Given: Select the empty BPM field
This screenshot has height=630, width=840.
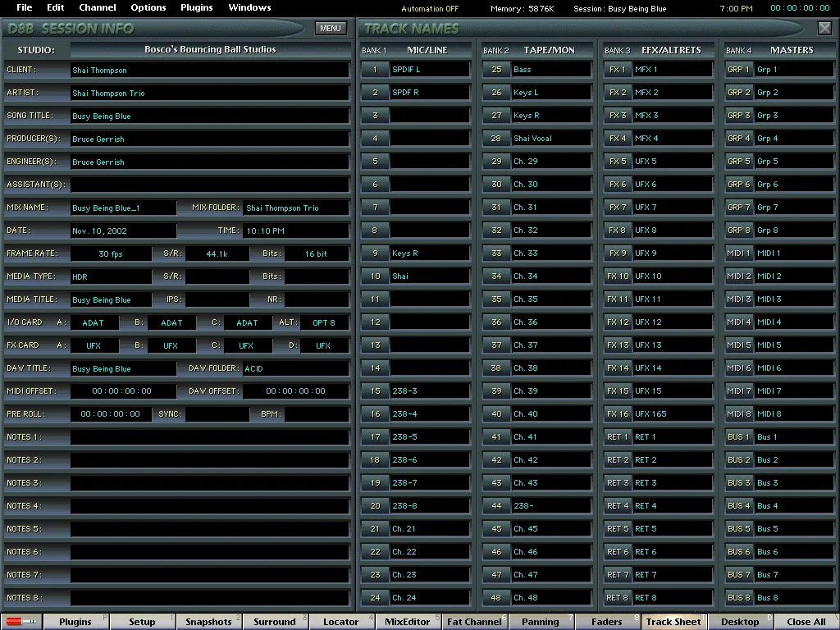Looking at the screenshot, I should [317, 414].
